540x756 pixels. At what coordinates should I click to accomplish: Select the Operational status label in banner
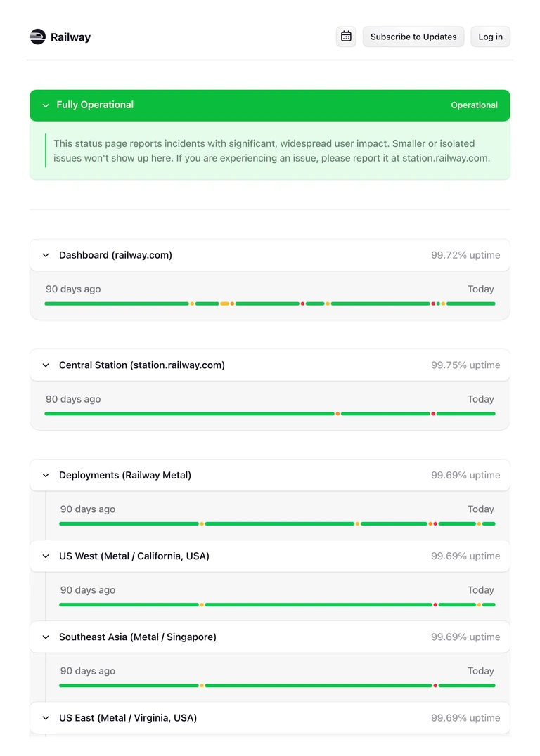474,105
